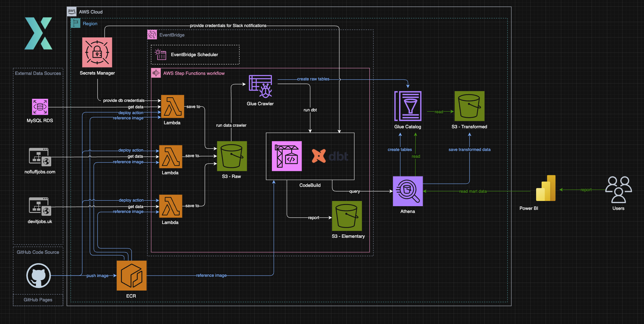
Task: Click the 'GitHub Code Source' label
Action: click(x=38, y=252)
